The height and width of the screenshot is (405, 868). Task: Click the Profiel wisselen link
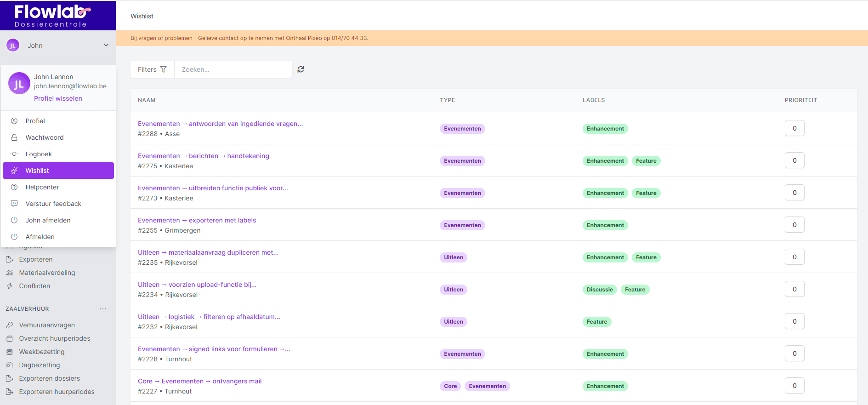(x=58, y=98)
